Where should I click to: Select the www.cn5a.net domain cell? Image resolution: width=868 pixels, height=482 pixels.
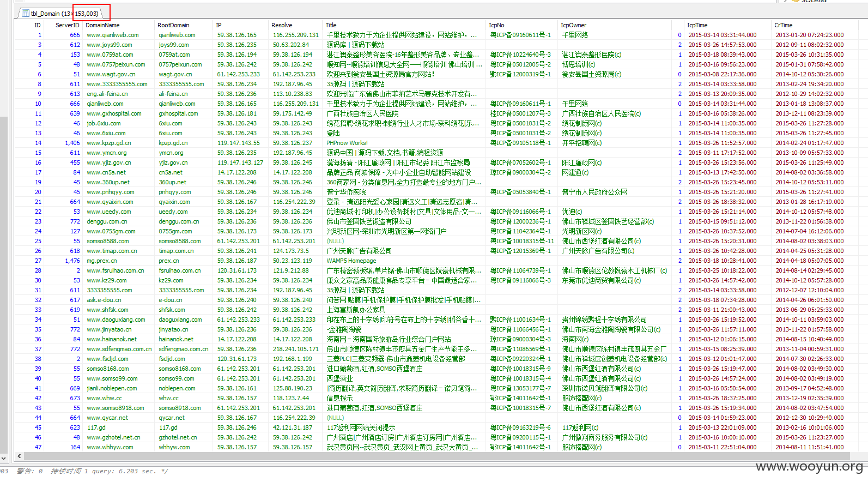tap(106, 172)
